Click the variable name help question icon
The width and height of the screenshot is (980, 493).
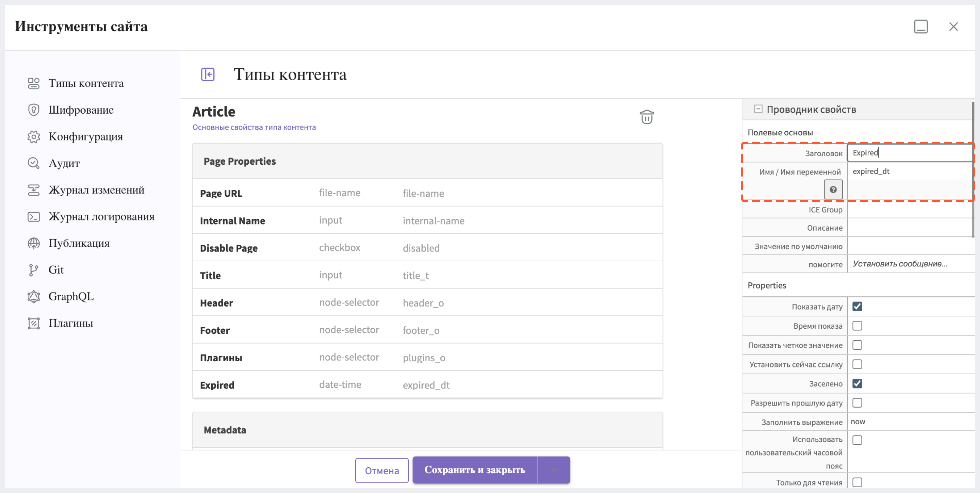pos(833,190)
